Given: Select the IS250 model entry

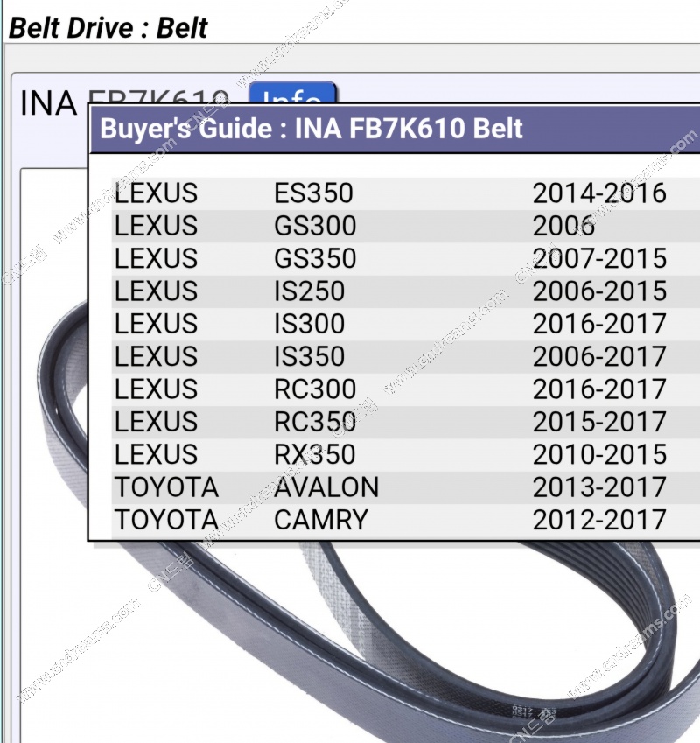Looking at the screenshot, I should tap(309, 291).
